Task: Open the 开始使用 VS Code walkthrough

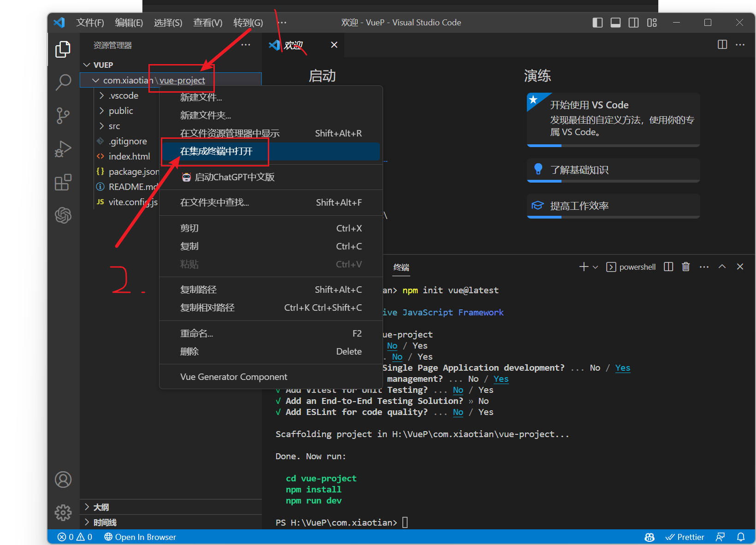Action: 613,119
